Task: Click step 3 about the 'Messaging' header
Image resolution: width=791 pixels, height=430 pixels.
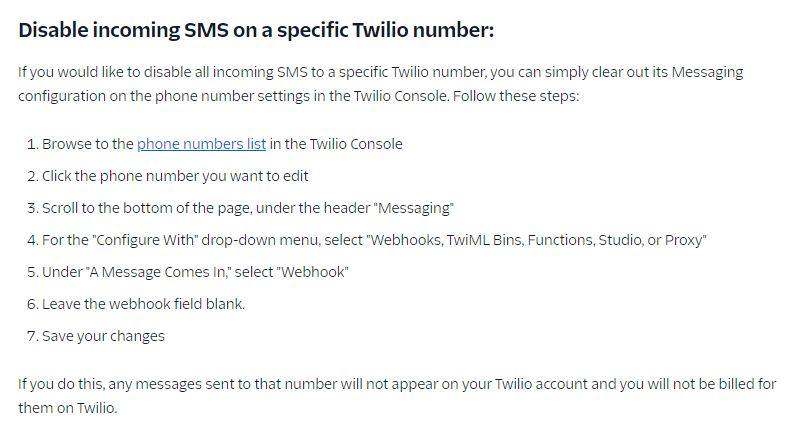Action: [x=248, y=208]
